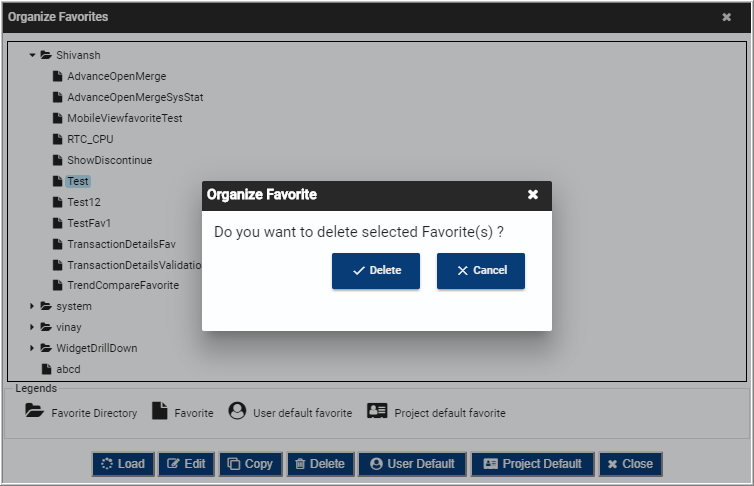Click the abcd favorite file icon
Screen dimensions: 754x486
pos(47,369)
